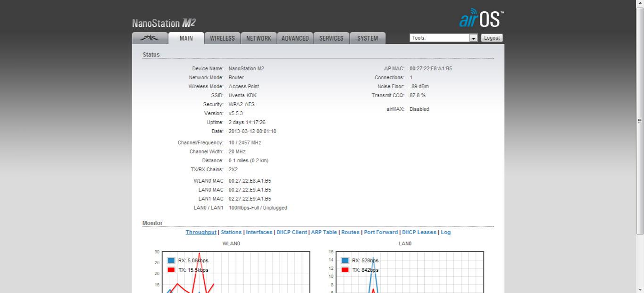Open the Routes link

coord(351,232)
